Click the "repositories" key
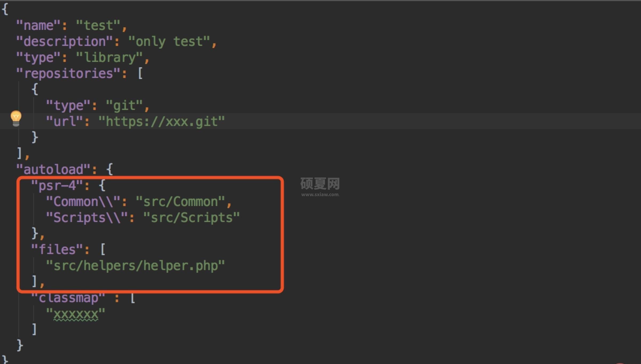This screenshot has height=364, width=641. pos(68,73)
